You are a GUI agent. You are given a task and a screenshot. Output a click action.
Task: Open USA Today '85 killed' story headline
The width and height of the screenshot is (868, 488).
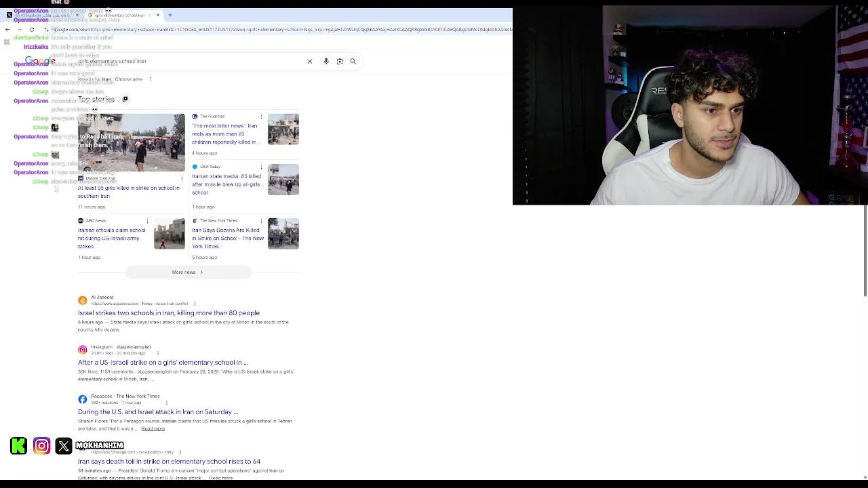(x=225, y=184)
